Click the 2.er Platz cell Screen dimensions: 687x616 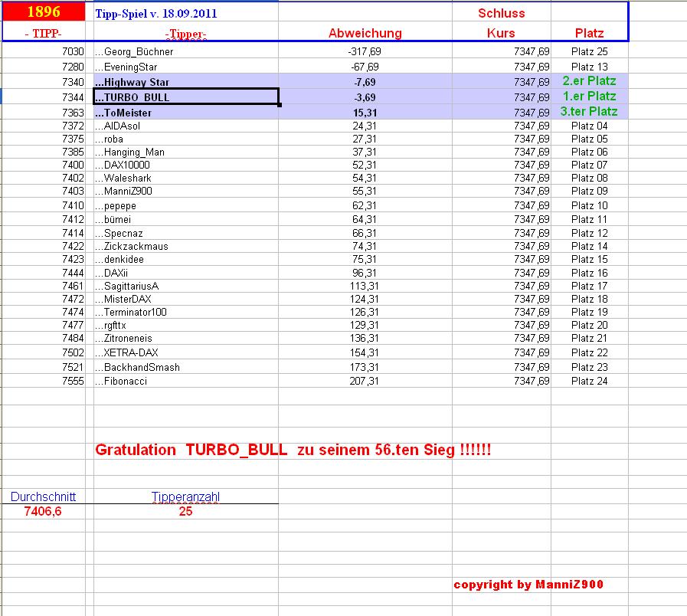589,81
